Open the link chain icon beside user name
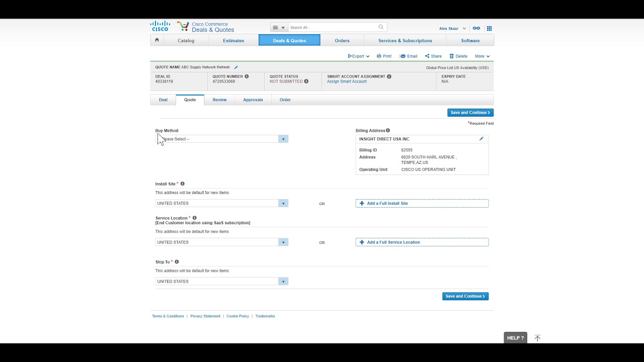Screen dimensions: 644x362 476,28
